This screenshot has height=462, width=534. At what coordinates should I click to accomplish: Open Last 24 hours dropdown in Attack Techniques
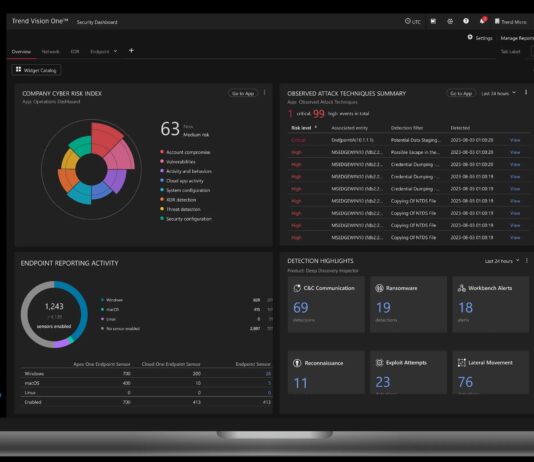pyautogui.click(x=498, y=93)
